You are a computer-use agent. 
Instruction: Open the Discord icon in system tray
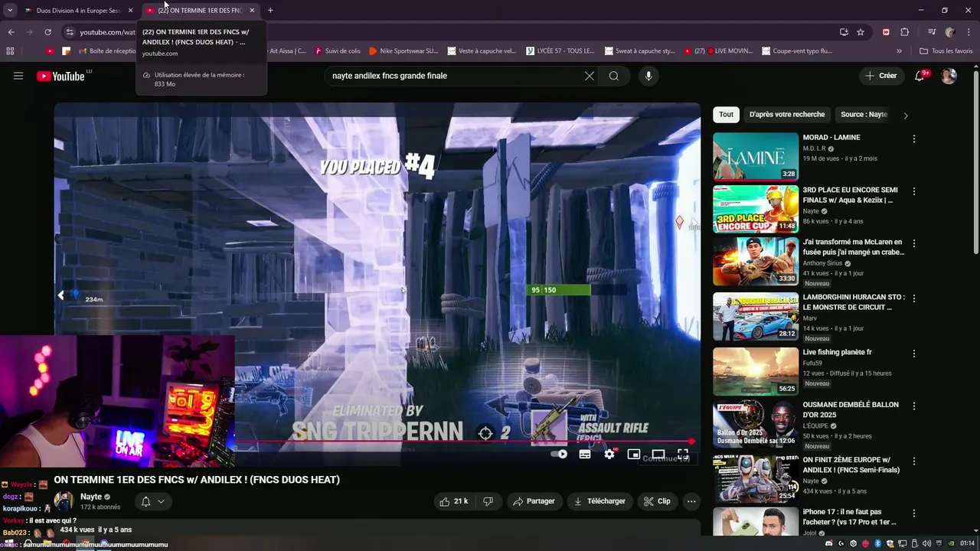coord(829,543)
